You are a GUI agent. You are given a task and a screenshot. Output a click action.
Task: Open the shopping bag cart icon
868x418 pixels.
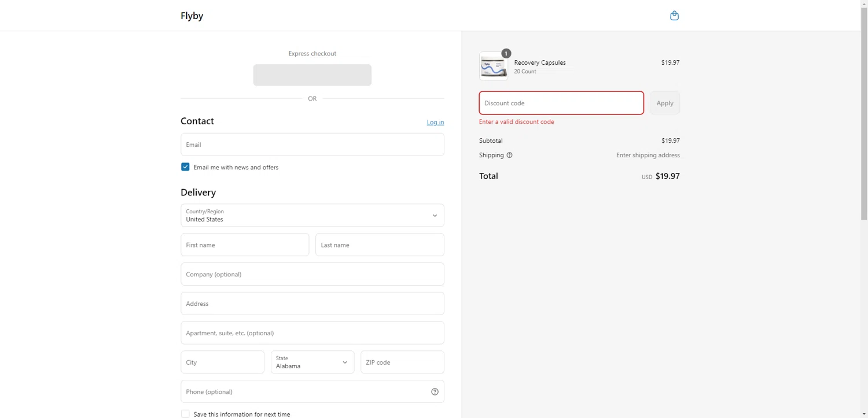(674, 16)
